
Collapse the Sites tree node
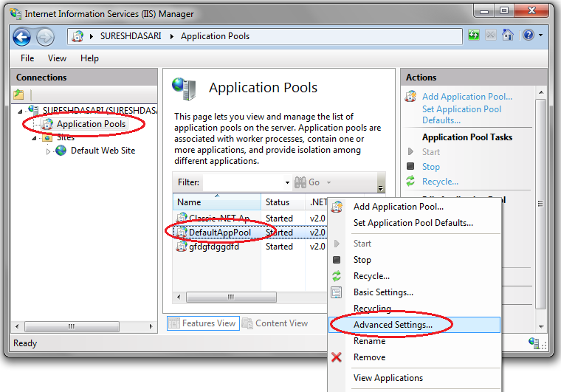pos(35,138)
